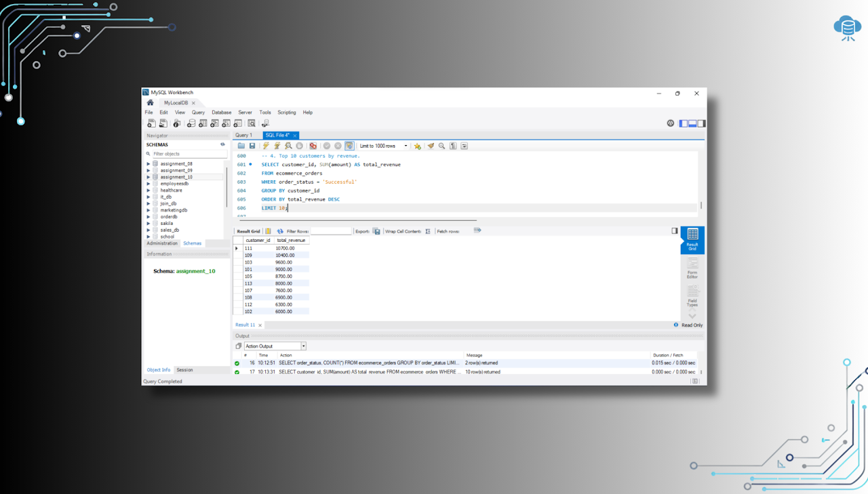Image resolution: width=868 pixels, height=494 pixels.
Task: Open Workbench preferences gear icon
Action: [671, 123]
